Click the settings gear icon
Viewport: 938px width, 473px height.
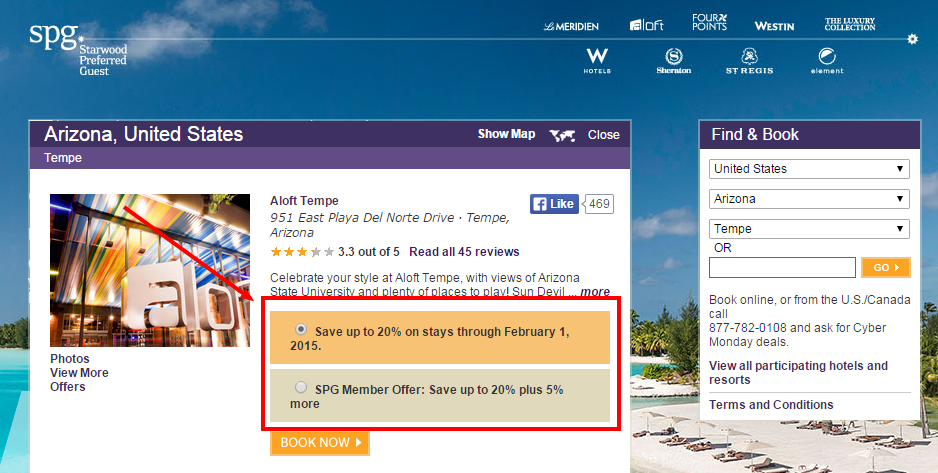pos(912,39)
